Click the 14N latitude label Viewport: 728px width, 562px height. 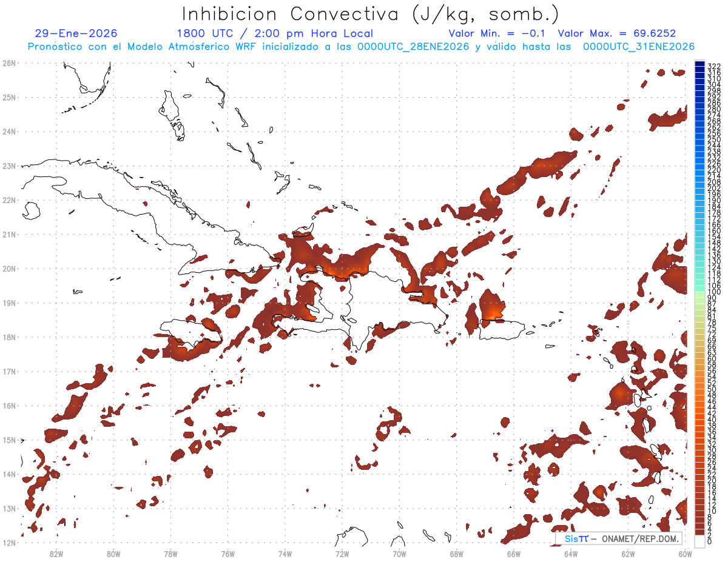pyautogui.click(x=9, y=474)
